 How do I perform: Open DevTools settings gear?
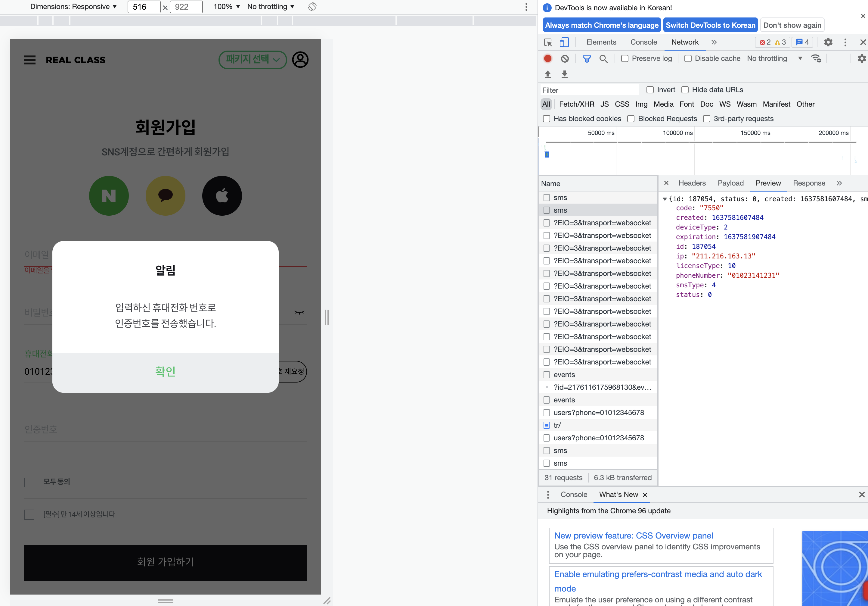coord(828,42)
